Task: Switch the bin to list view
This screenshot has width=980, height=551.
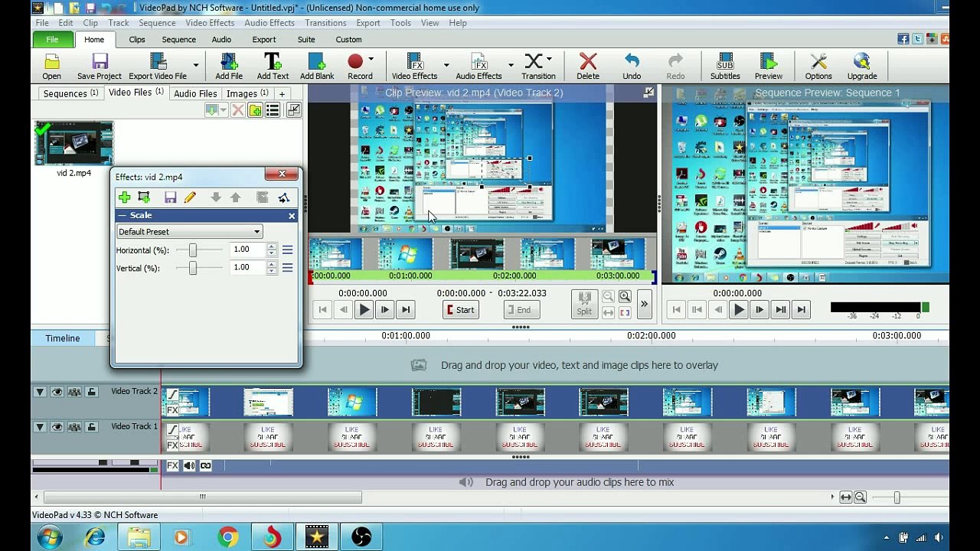Action: point(273,111)
